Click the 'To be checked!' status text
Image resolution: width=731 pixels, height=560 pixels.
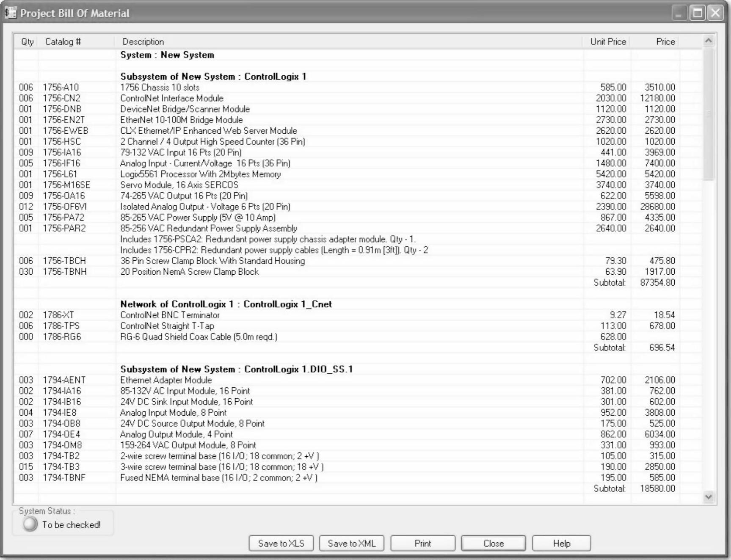pos(72,525)
